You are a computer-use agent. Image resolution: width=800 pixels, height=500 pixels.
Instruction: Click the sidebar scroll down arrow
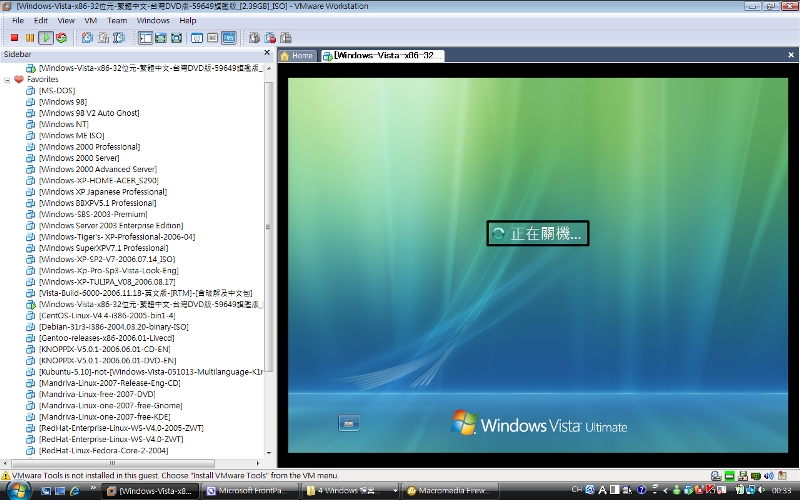pyautogui.click(x=268, y=453)
